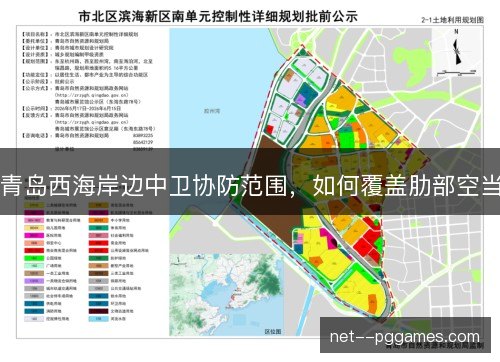Click the title 市北区滨海新区南单元控制性详细规划批前公示
500x362 pixels.
pyautogui.click(x=218, y=16)
